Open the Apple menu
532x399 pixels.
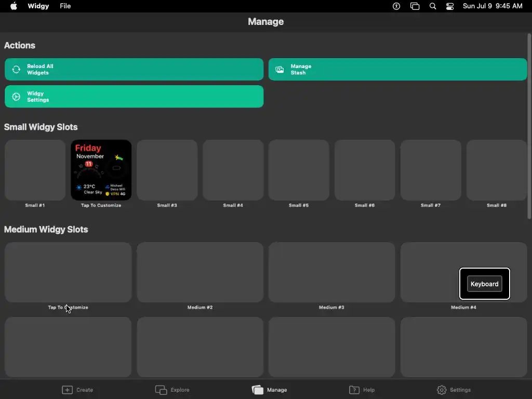14,6
